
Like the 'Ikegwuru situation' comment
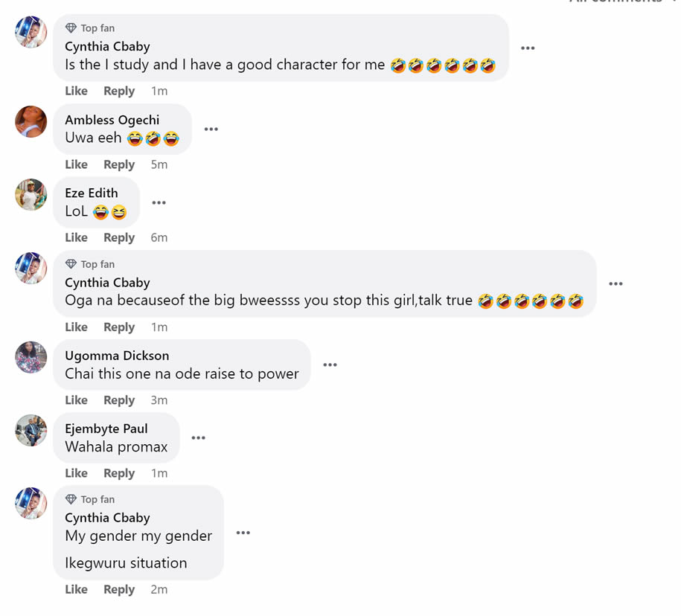point(76,589)
